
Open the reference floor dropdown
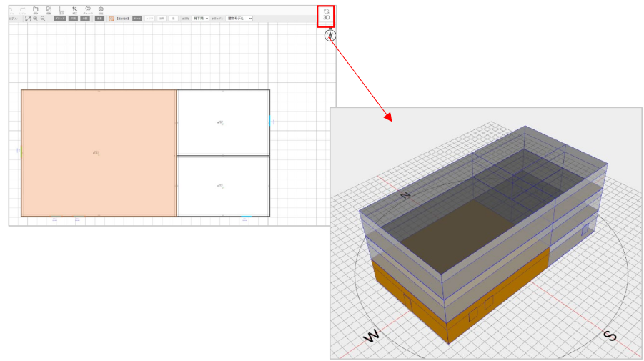pos(202,19)
